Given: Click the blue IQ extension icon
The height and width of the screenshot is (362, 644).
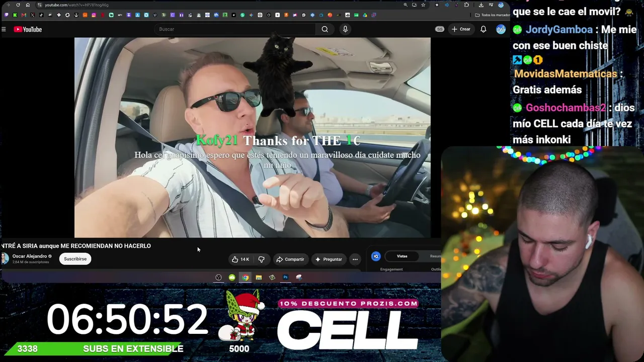Looking at the screenshot, I should click(x=376, y=256).
